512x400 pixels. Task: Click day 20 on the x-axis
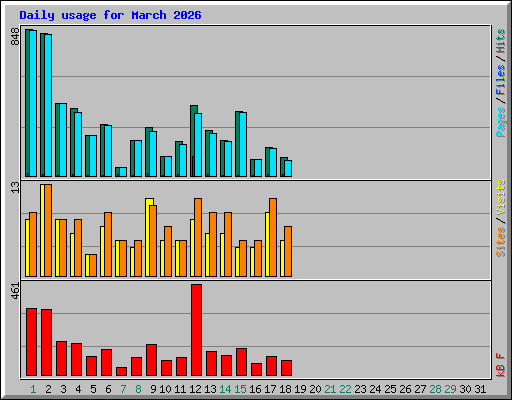click(x=315, y=389)
